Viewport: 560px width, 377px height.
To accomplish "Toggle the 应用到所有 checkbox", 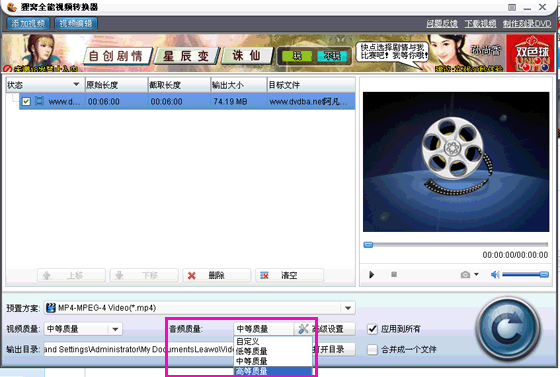I will 372,329.
